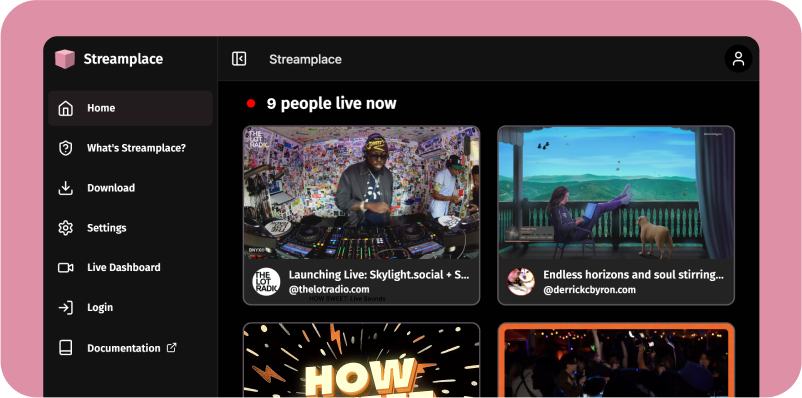Select Login in the sidebar
The width and height of the screenshot is (802, 398).
[x=130, y=307]
